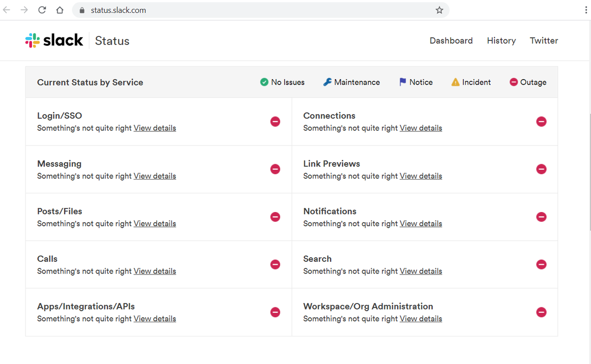Click the green No Issues checkmark icon
This screenshot has height=364, width=591.
(x=264, y=82)
